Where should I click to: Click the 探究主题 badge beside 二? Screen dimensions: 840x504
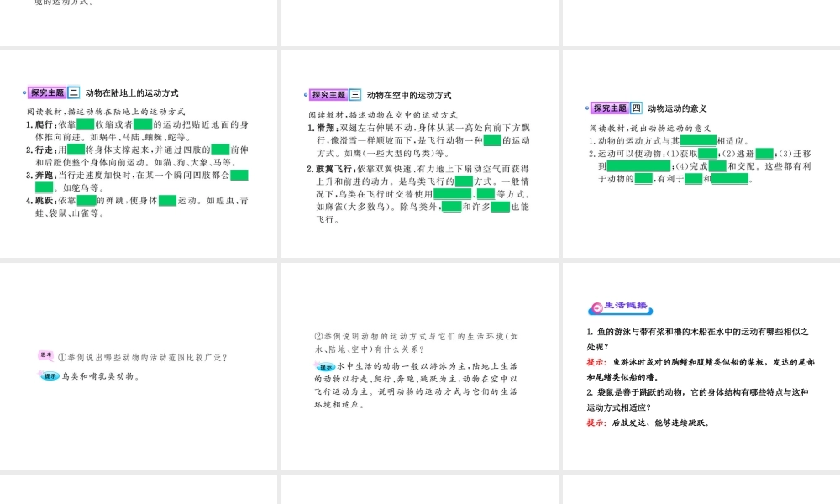point(47,92)
